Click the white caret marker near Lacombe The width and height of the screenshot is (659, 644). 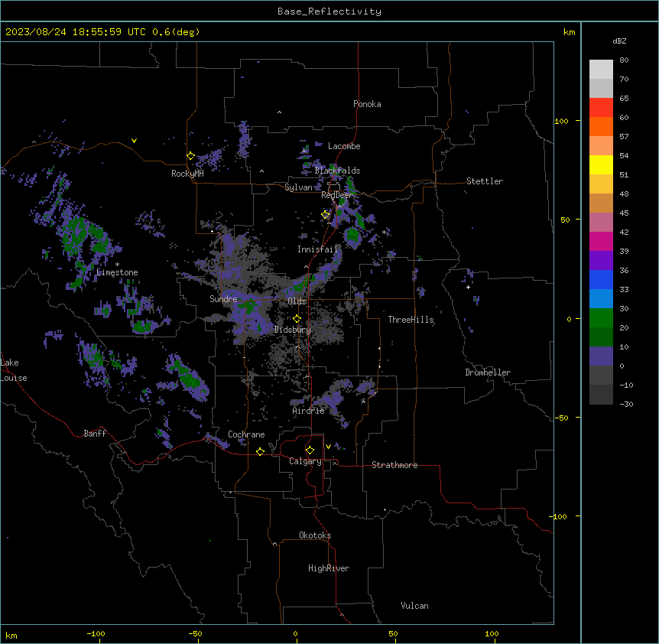304,151
